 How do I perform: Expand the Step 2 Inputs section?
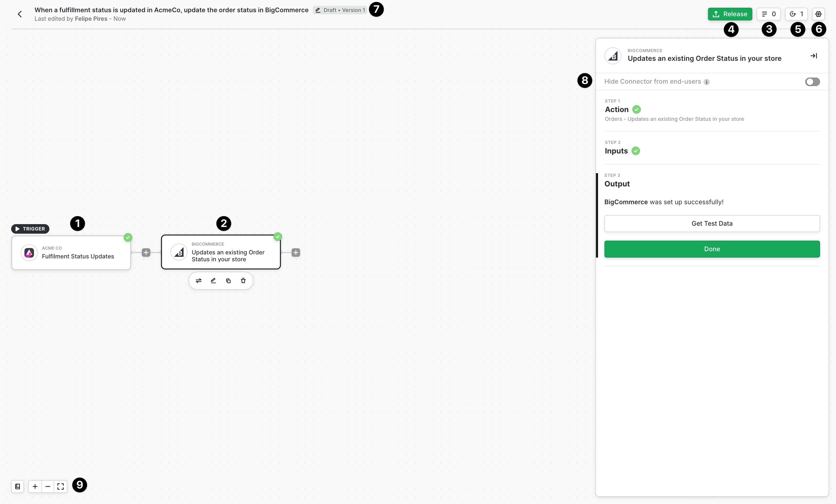pos(616,151)
